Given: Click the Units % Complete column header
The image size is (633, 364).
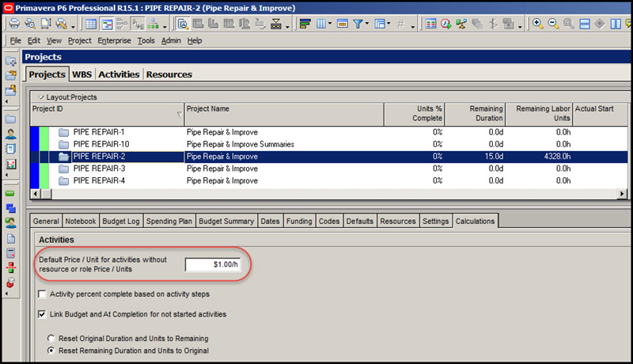Looking at the screenshot, I should (x=414, y=115).
